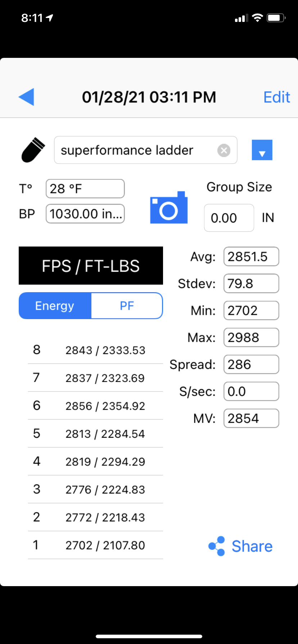Clear the superformance ladder text
This screenshot has width=298, height=644.
coord(223,150)
